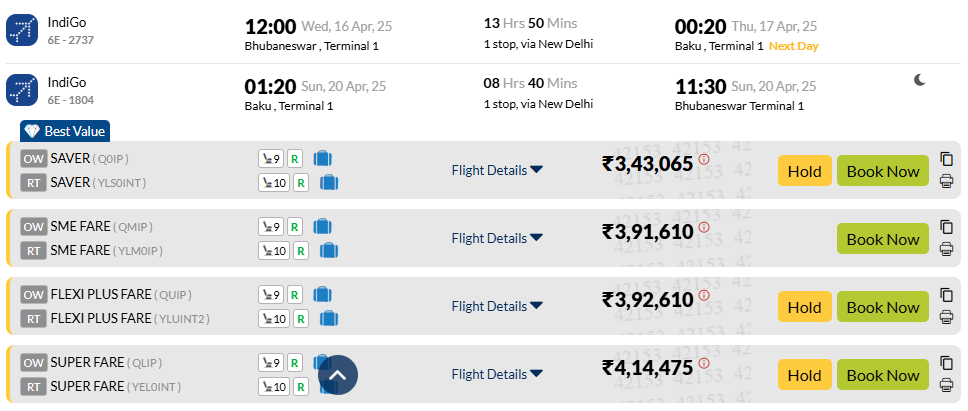Hold the SAVER fare at ₹3,43,065
The image size is (968, 411).
tap(804, 170)
